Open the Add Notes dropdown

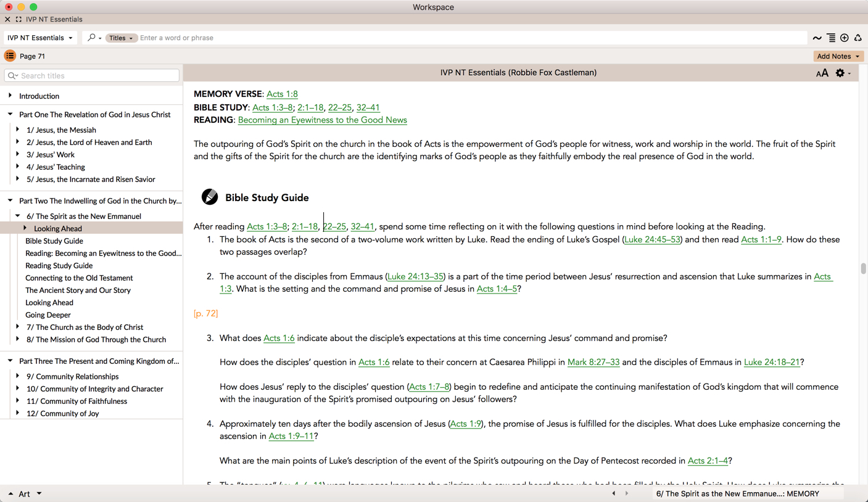[x=838, y=56]
